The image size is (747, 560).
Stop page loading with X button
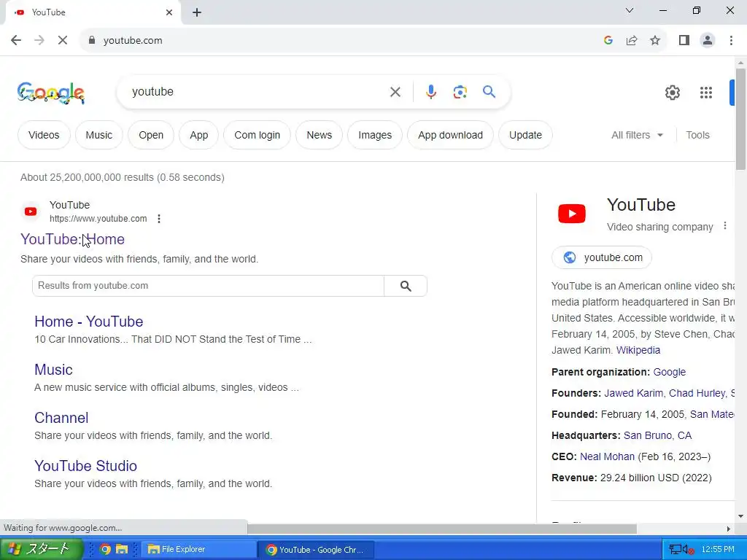pyautogui.click(x=63, y=41)
